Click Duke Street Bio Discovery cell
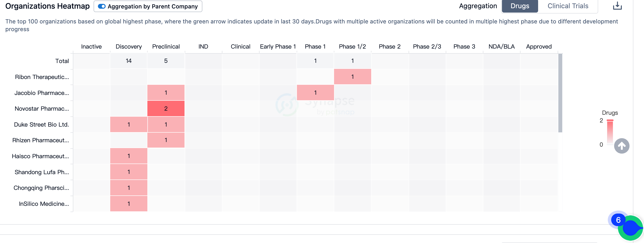Screen dimensions: 644x243 (x=129, y=124)
